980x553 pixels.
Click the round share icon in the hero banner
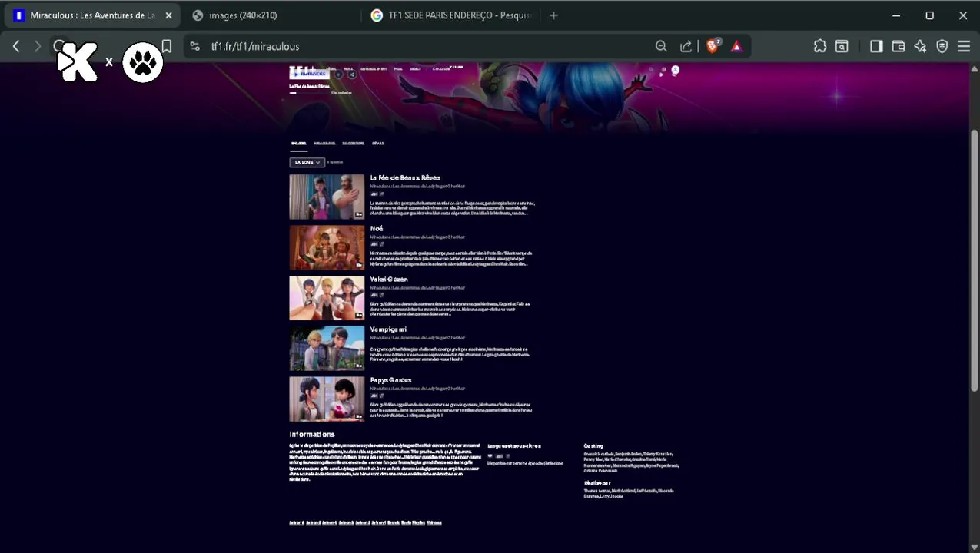352,75
